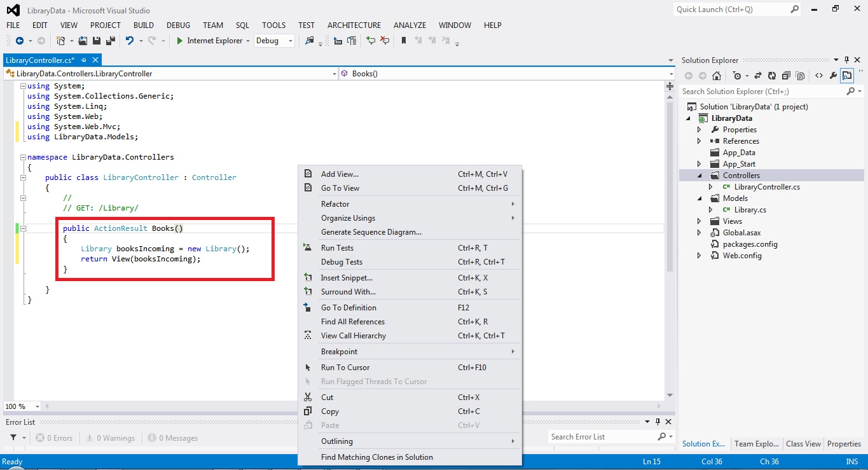Close the LibraryController.cs tab

[x=95, y=60]
